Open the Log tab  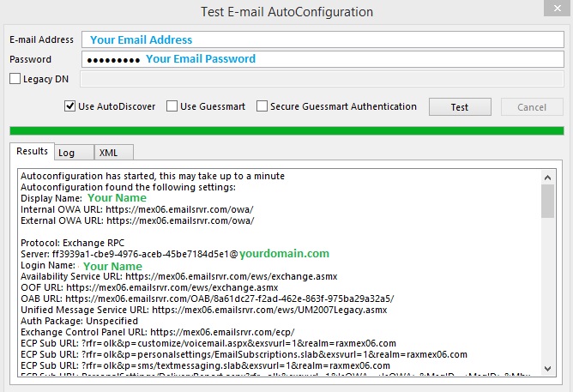click(x=66, y=153)
